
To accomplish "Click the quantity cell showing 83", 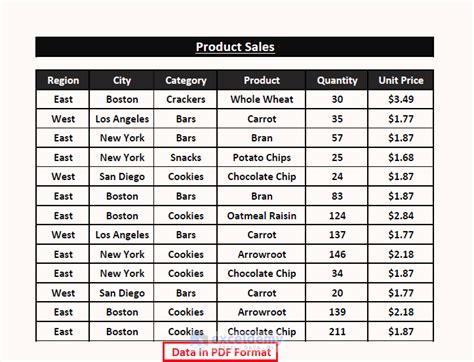I will 337,196.
